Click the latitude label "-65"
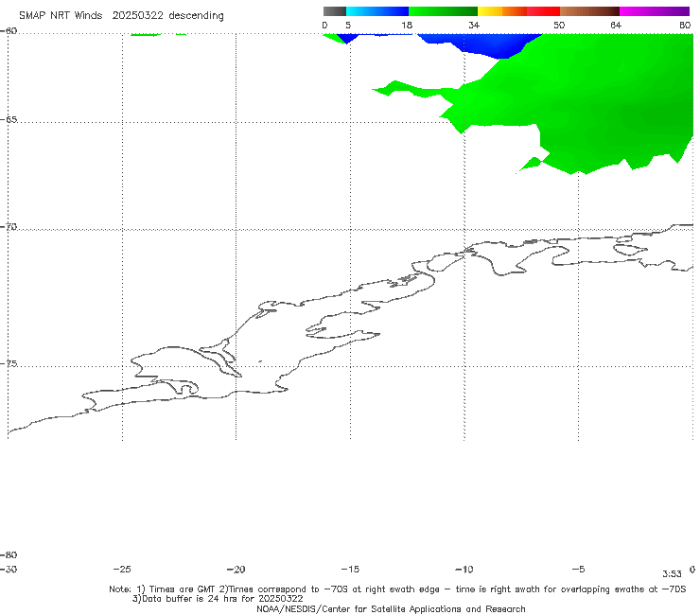Image resolution: width=700 pixels, height=615 pixels. pyautogui.click(x=9, y=119)
